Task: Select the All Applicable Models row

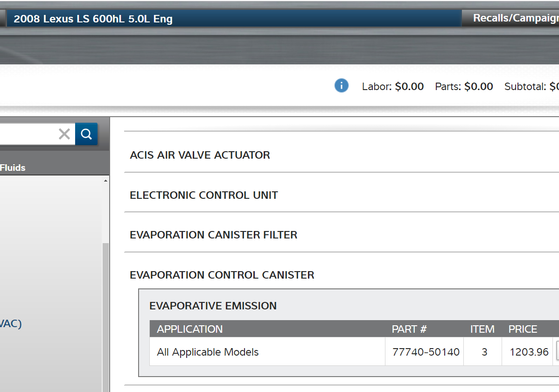Action: [208, 352]
